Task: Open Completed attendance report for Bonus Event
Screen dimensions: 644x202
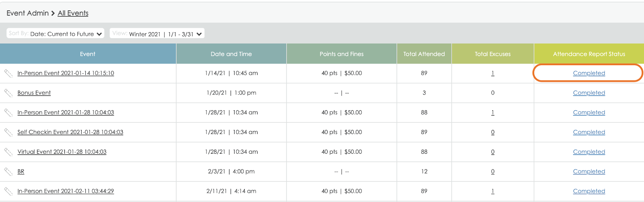Action: 589,93
